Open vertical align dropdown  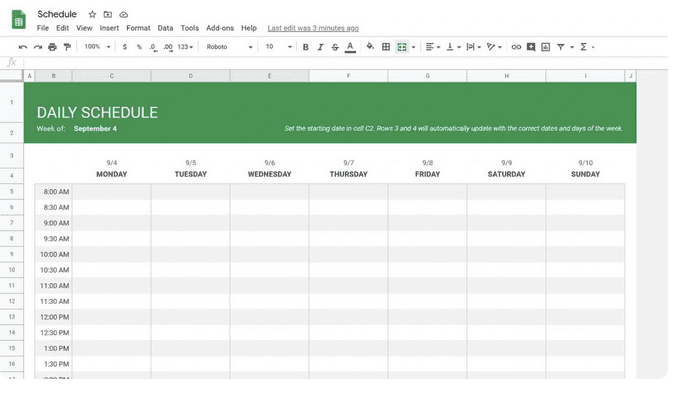pos(453,47)
